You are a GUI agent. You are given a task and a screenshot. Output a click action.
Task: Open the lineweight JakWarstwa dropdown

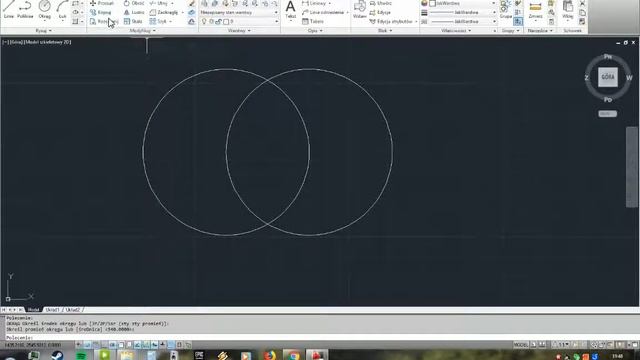tap(462, 12)
